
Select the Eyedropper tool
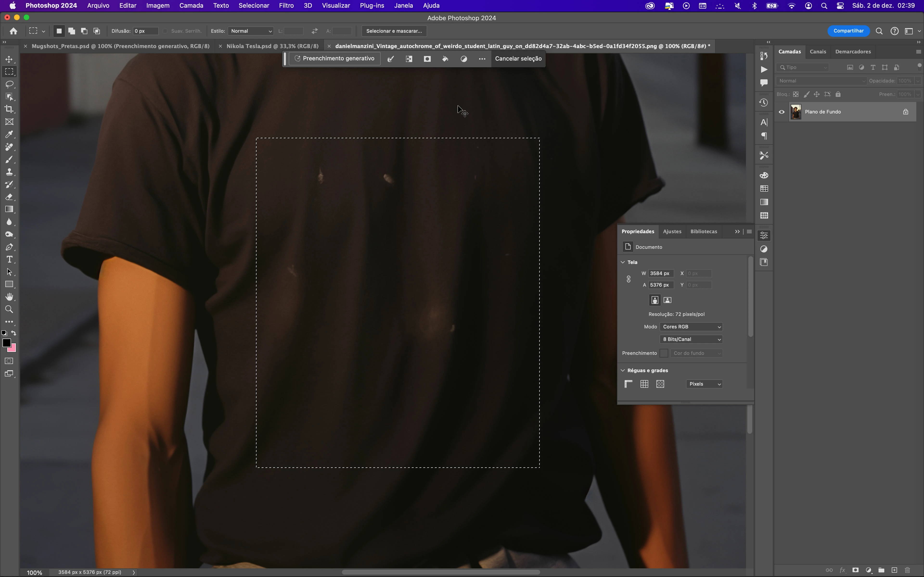pos(9,134)
